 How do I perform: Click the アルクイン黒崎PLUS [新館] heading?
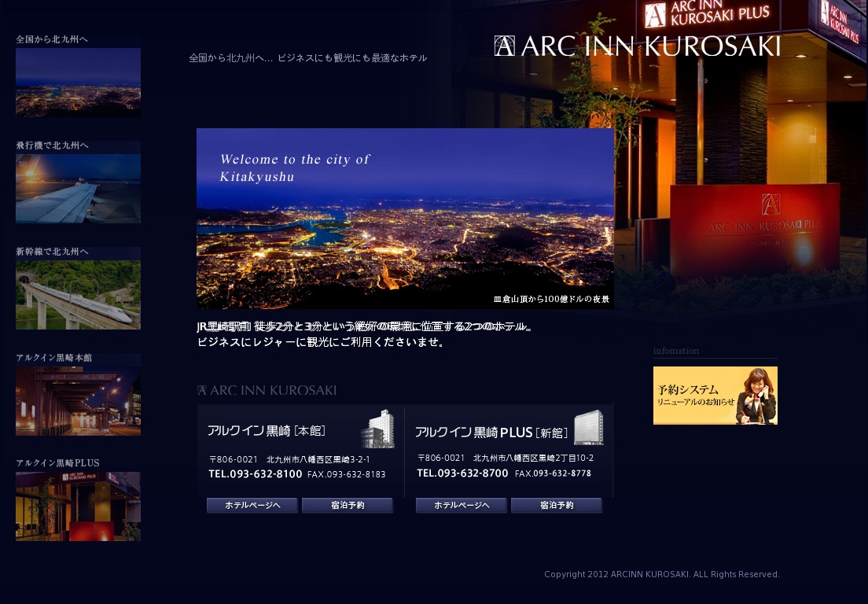click(491, 433)
